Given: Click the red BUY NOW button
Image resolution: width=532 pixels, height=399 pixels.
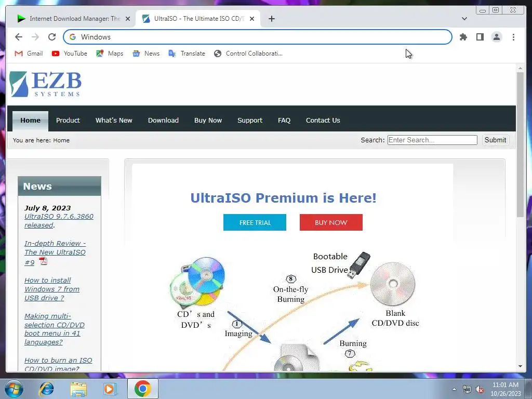Looking at the screenshot, I should [x=331, y=222].
